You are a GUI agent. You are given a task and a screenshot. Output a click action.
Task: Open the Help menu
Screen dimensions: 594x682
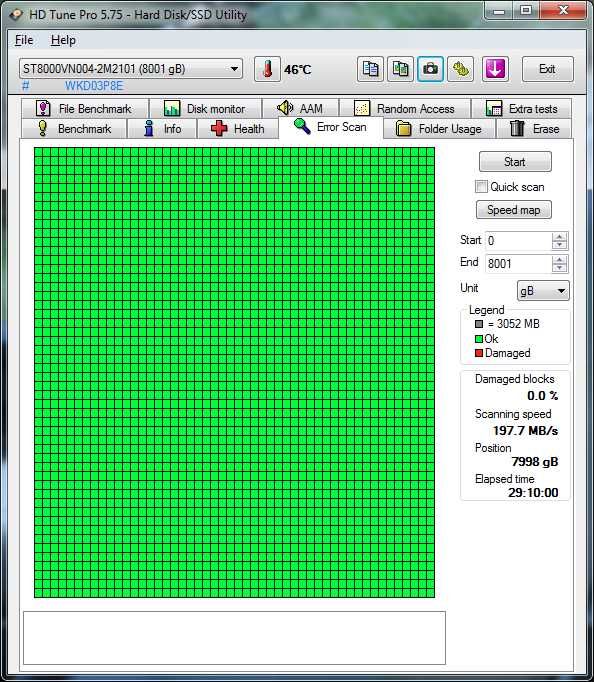click(63, 40)
